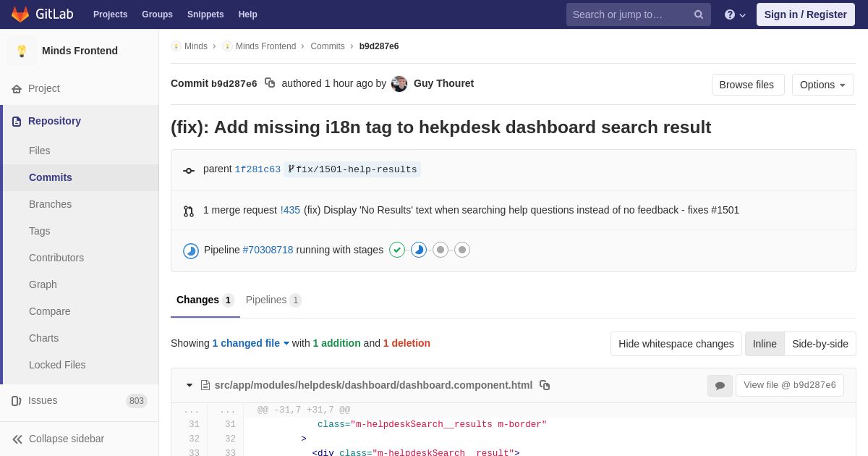Go to the Commits breadcrumb
This screenshot has width=868, height=456.
(x=328, y=46)
